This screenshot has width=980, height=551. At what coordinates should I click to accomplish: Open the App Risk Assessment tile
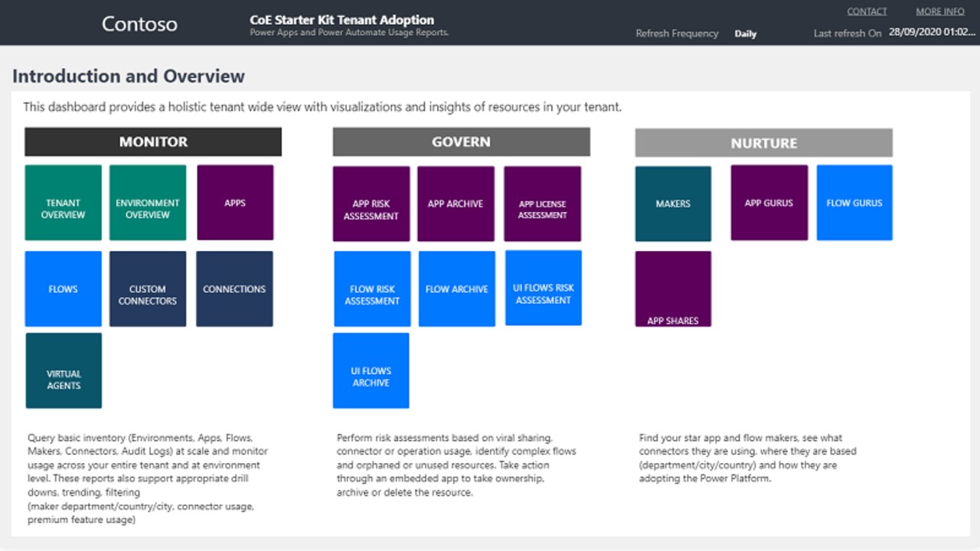point(371,204)
